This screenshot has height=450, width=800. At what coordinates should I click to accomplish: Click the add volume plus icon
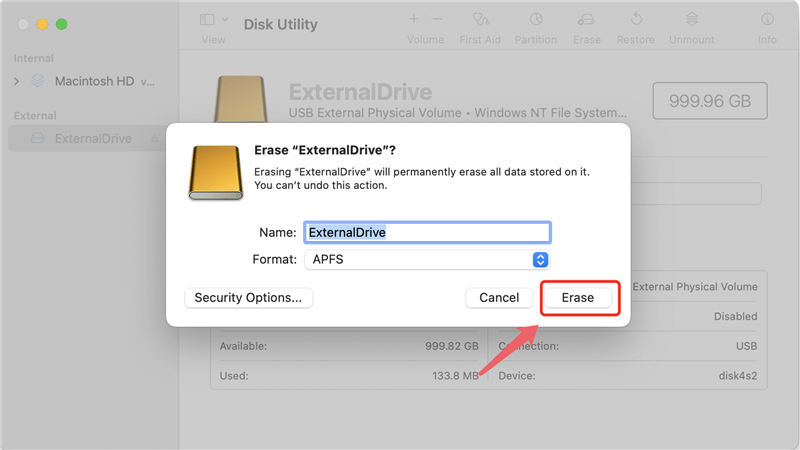(x=414, y=19)
